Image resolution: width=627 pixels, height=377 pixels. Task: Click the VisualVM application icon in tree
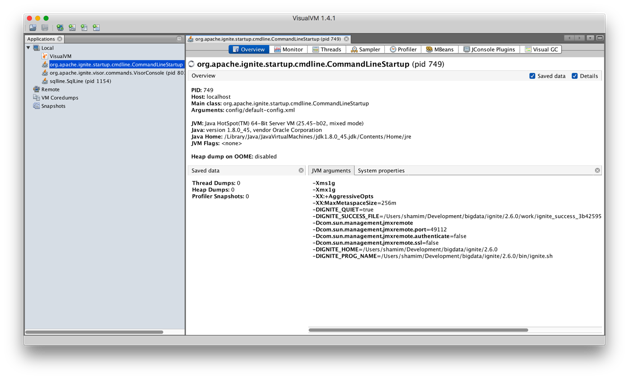[45, 56]
